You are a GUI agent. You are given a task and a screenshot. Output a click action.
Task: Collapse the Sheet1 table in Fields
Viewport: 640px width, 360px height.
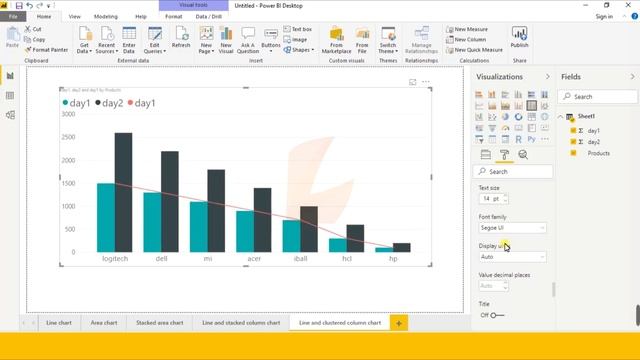pyautogui.click(x=561, y=117)
